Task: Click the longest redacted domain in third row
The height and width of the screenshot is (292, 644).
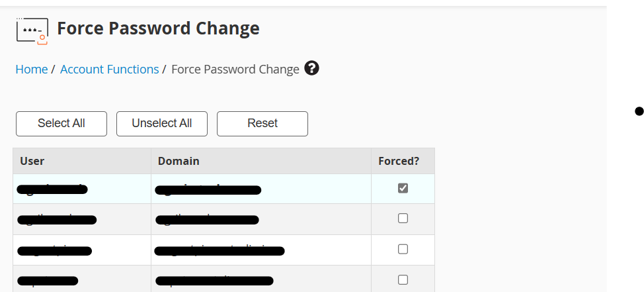Action: 220,250
